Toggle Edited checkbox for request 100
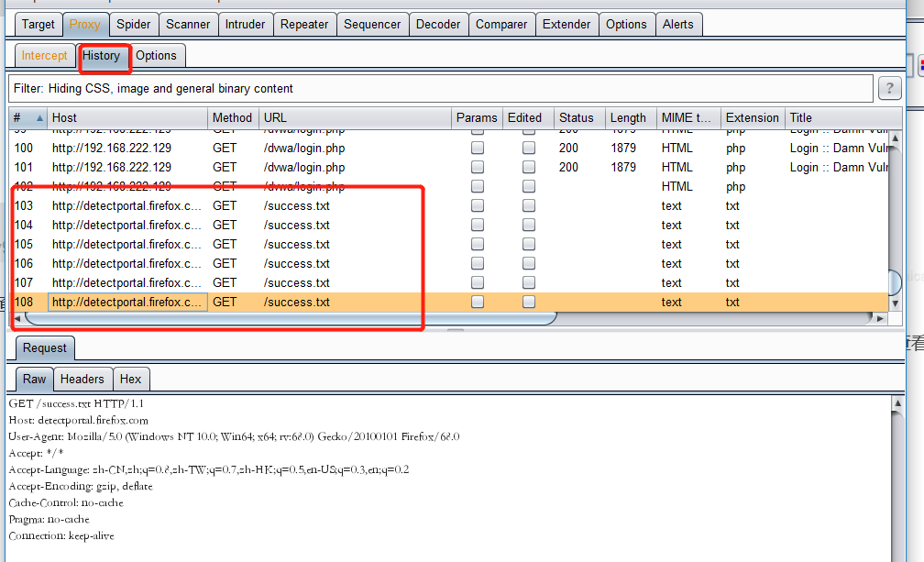 click(529, 148)
